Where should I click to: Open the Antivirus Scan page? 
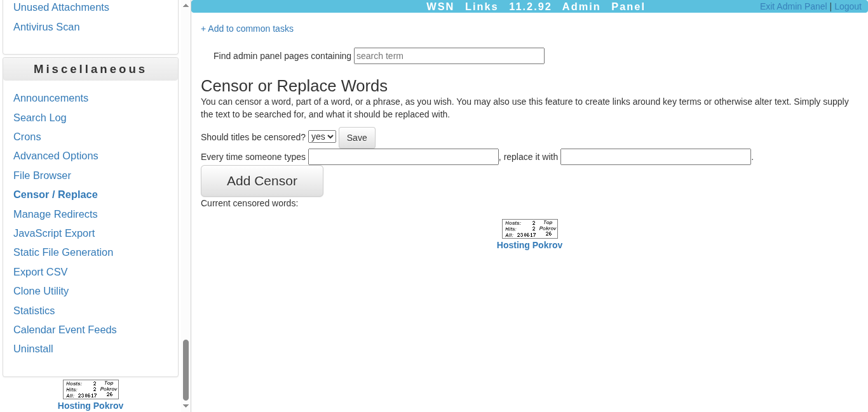click(46, 27)
